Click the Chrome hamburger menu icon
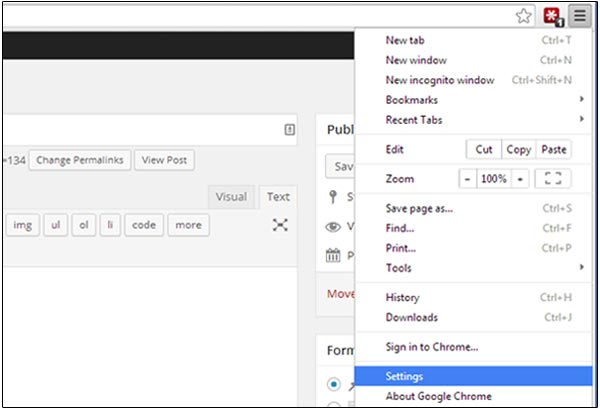This screenshot has height=409, width=600. [580, 16]
